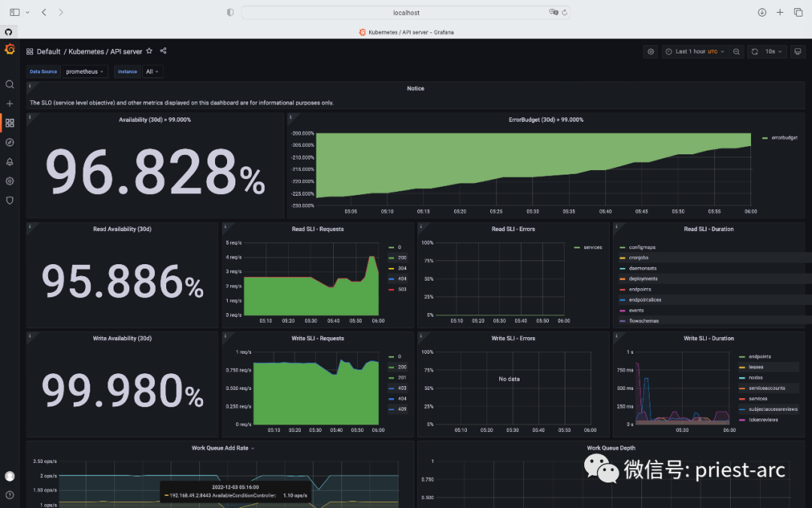The height and width of the screenshot is (508, 812).
Task: Click the localhost address bar
Action: point(406,13)
